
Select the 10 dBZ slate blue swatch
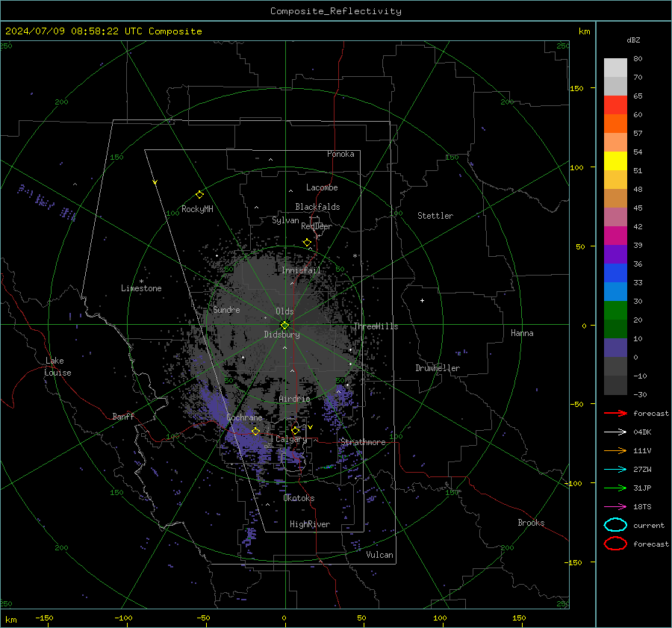615,347
